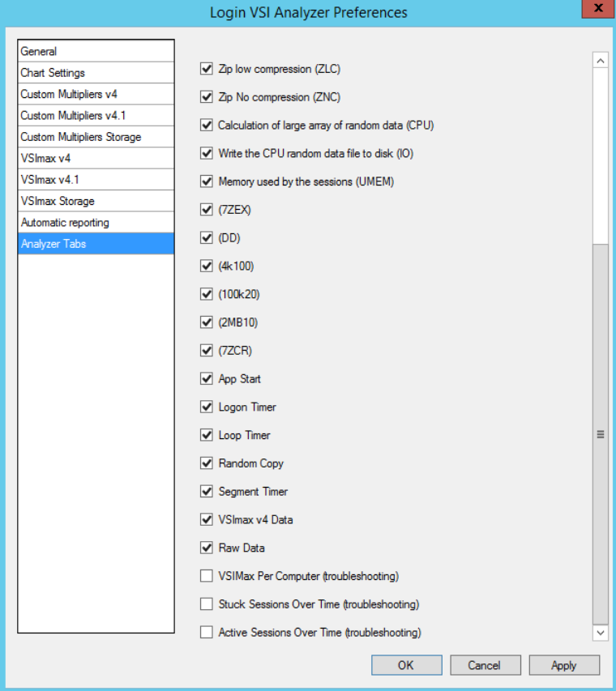Open VSImax Storage category
Image resolution: width=616 pixels, height=691 pixels.
pos(96,201)
